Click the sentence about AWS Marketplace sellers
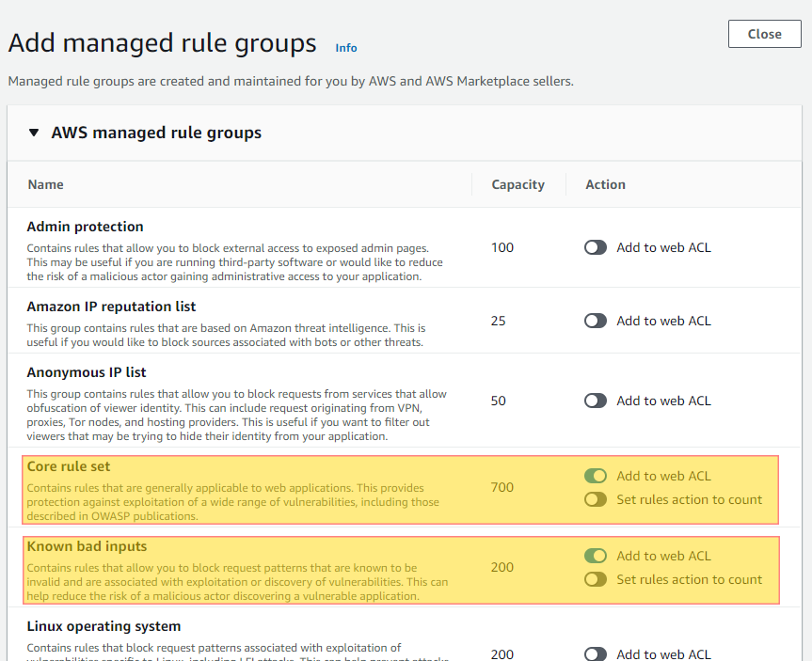 [291, 81]
